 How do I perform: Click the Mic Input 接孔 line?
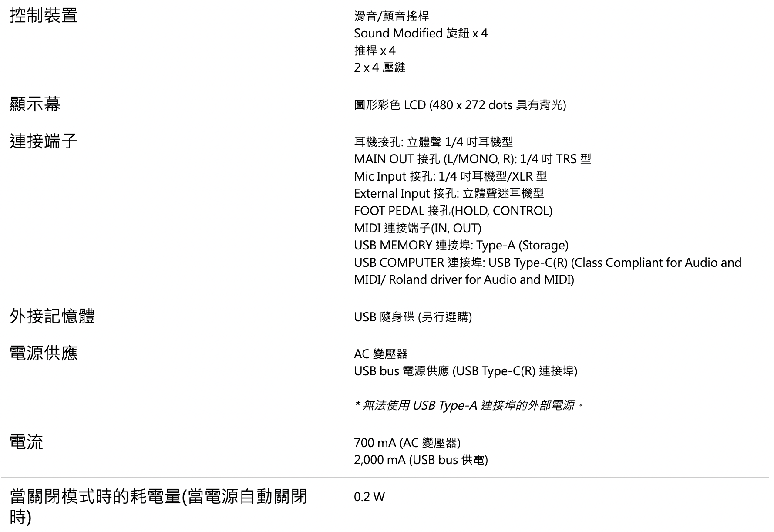click(x=450, y=176)
